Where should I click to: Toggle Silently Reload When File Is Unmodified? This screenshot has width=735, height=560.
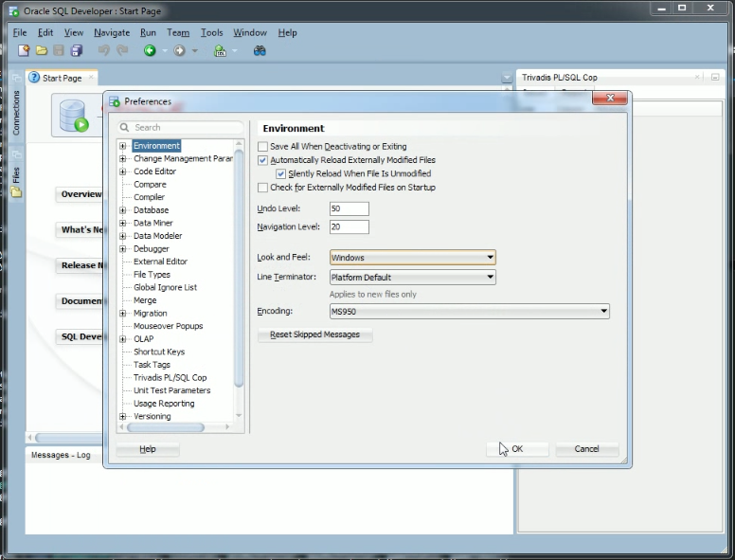click(280, 173)
